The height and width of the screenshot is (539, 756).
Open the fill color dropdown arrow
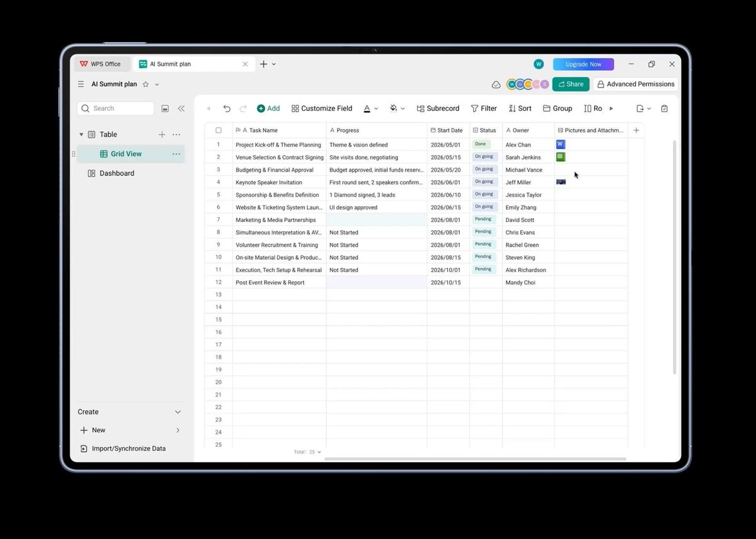coord(403,109)
